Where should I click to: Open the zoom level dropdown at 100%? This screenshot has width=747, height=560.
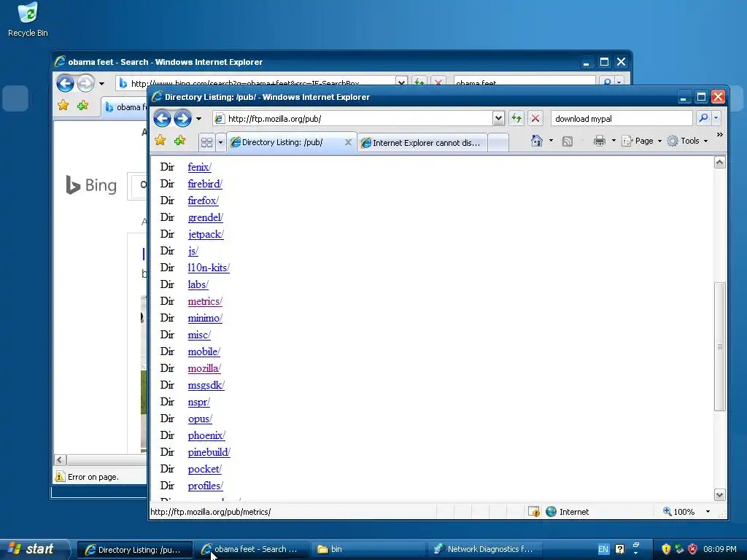[x=708, y=512]
